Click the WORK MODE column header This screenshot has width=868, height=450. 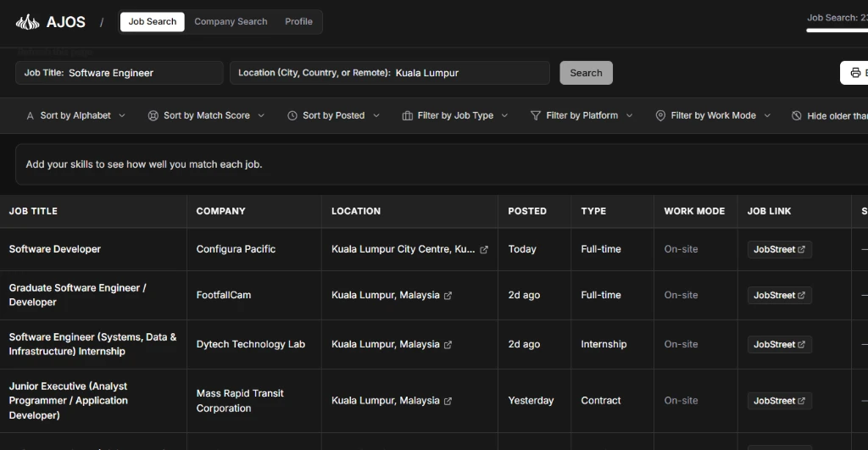pyautogui.click(x=694, y=211)
